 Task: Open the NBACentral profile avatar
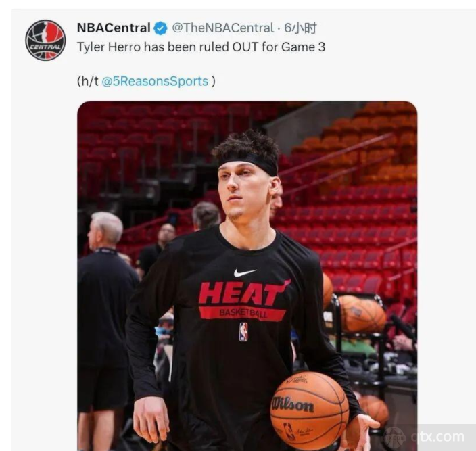coord(45,40)
